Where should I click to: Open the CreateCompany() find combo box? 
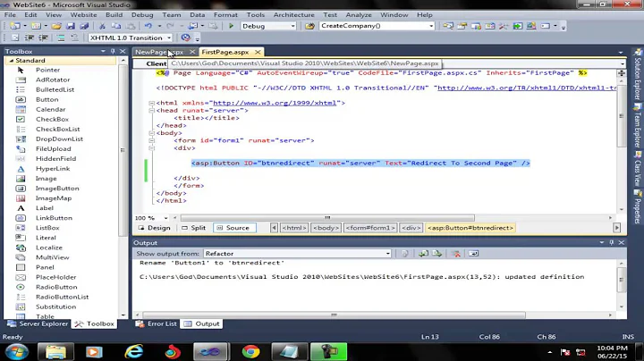(x=431, y=26)
